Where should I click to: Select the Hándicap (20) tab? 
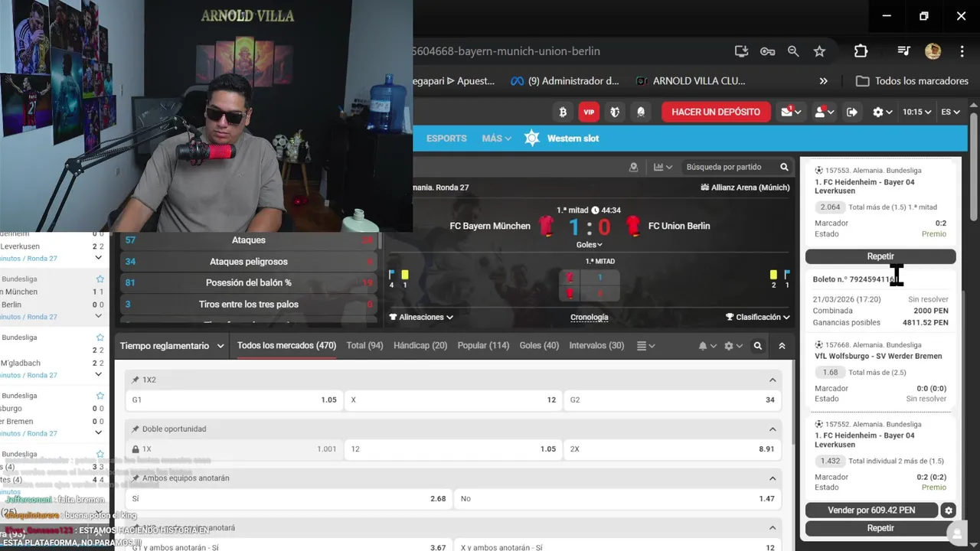(x=420, y=346)
